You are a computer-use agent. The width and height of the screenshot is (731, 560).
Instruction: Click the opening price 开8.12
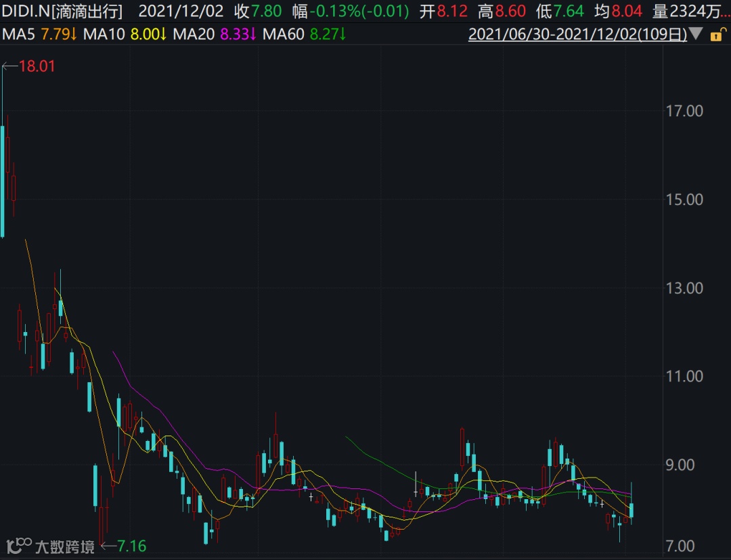[443, 11]
